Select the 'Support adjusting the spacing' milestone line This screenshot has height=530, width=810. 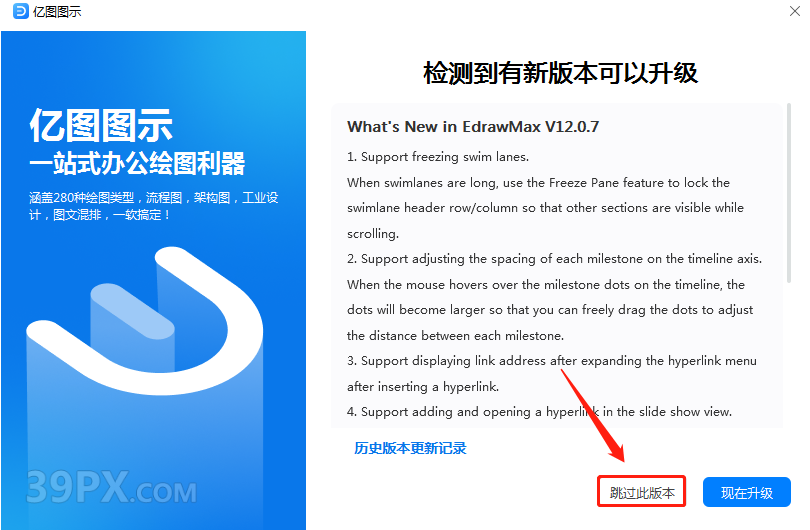point(554,259)
